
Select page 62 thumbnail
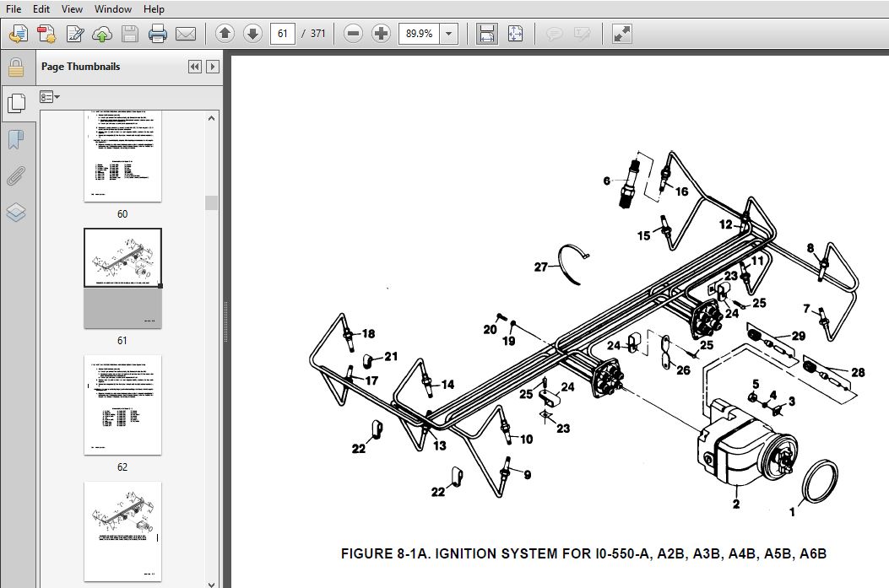coord(122,405)
